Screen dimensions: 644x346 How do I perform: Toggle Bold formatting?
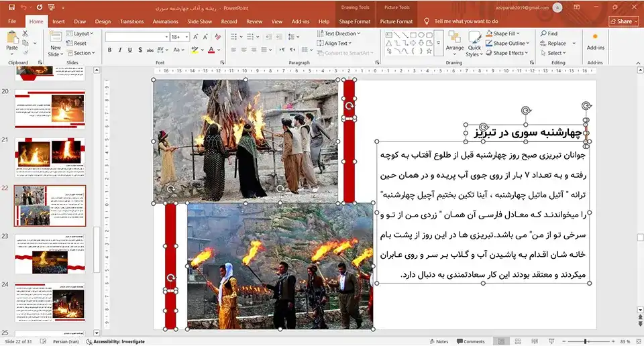(109, 50)
